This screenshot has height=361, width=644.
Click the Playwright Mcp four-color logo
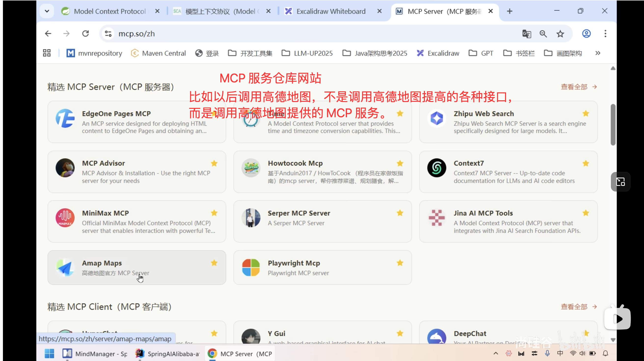(x=251, y=268)
